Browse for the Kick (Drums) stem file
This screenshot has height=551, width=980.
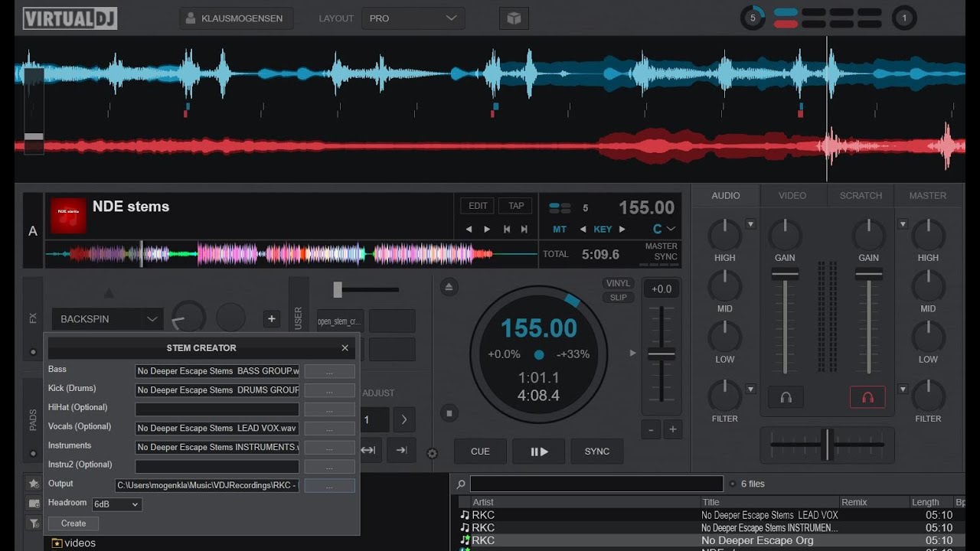(x=329, y=390)
